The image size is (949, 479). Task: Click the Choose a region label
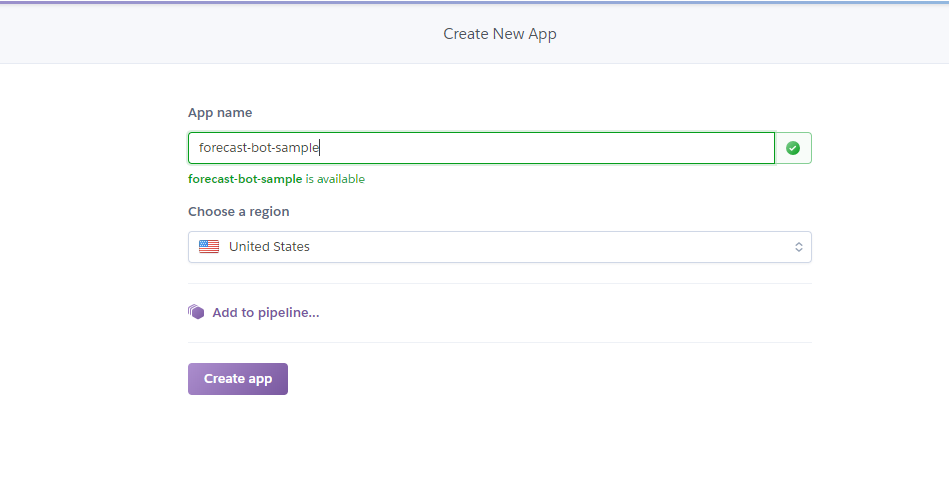[238, 212]
